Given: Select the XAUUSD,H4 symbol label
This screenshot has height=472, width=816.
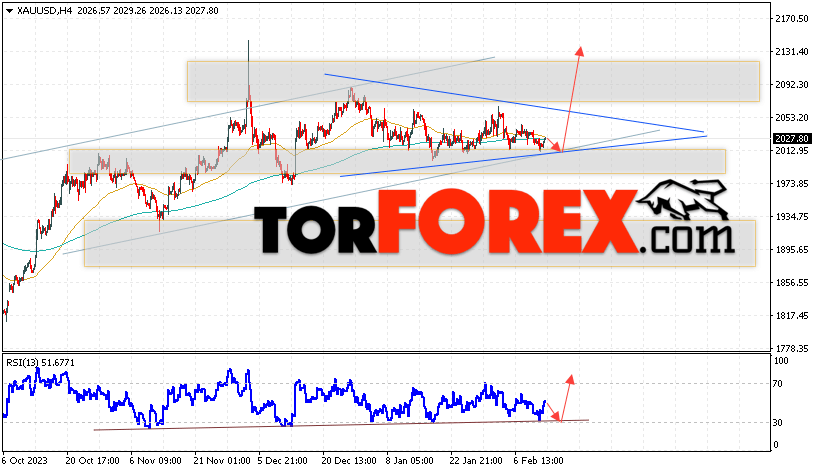Looking at the screenshot, I should pos(45,10).
